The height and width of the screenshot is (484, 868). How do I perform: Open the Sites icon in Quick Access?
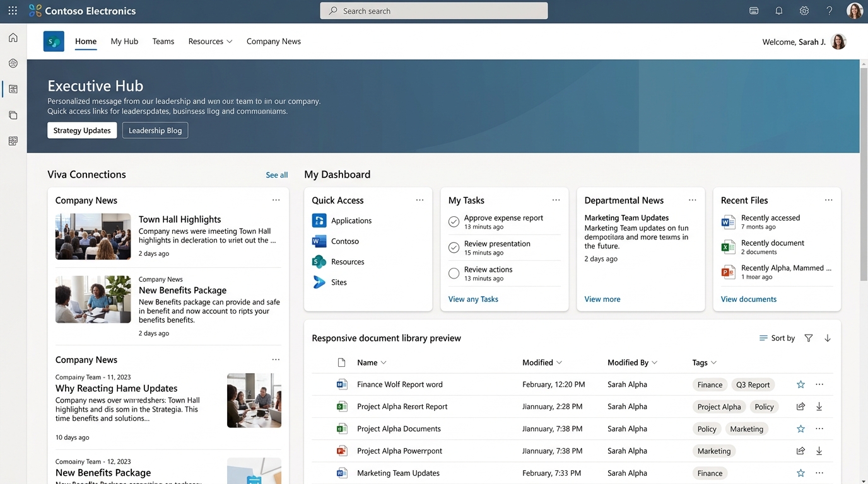[x=319, y=282]
